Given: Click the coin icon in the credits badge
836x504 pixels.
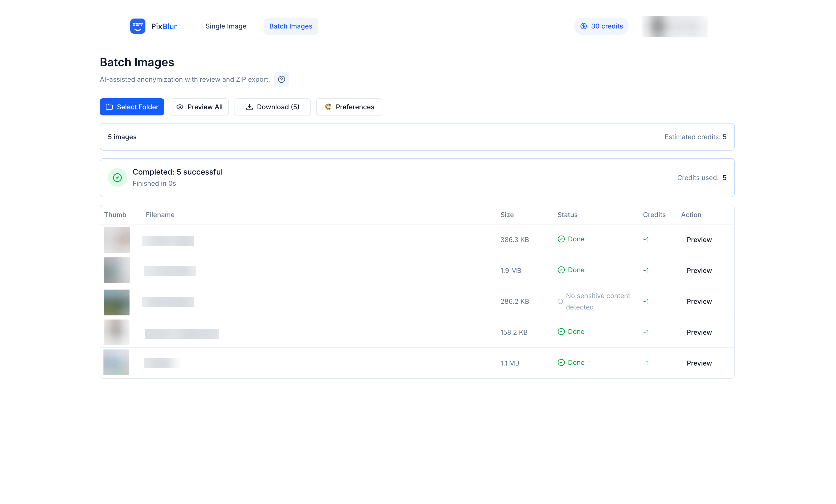Looking at the screenshot, I should [584, 26].
